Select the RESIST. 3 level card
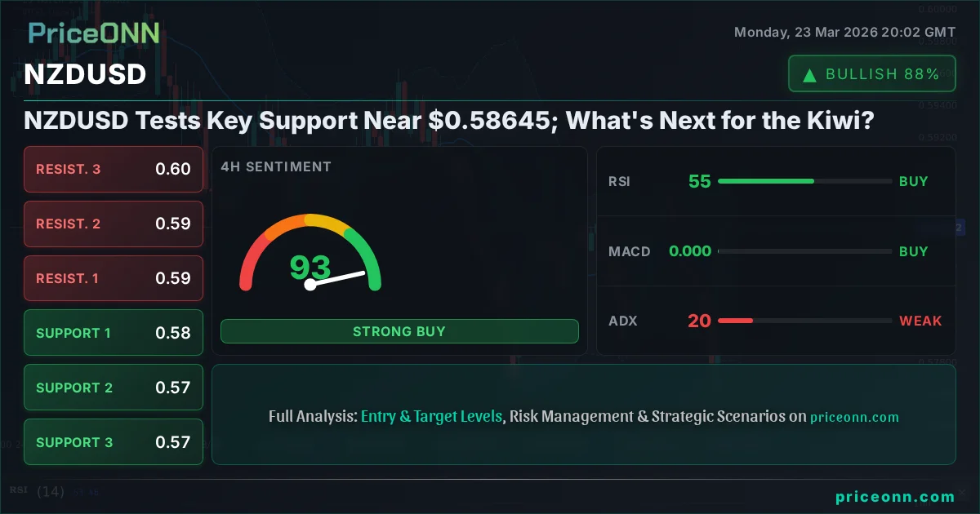Screen dimensions: 980x514 (114, 170)
